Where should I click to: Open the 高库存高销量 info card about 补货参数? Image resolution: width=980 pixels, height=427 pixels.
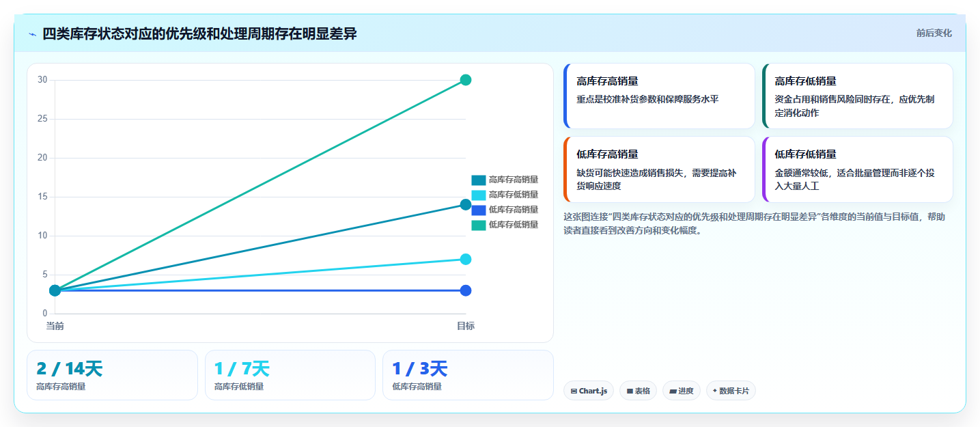click(659, 96)
